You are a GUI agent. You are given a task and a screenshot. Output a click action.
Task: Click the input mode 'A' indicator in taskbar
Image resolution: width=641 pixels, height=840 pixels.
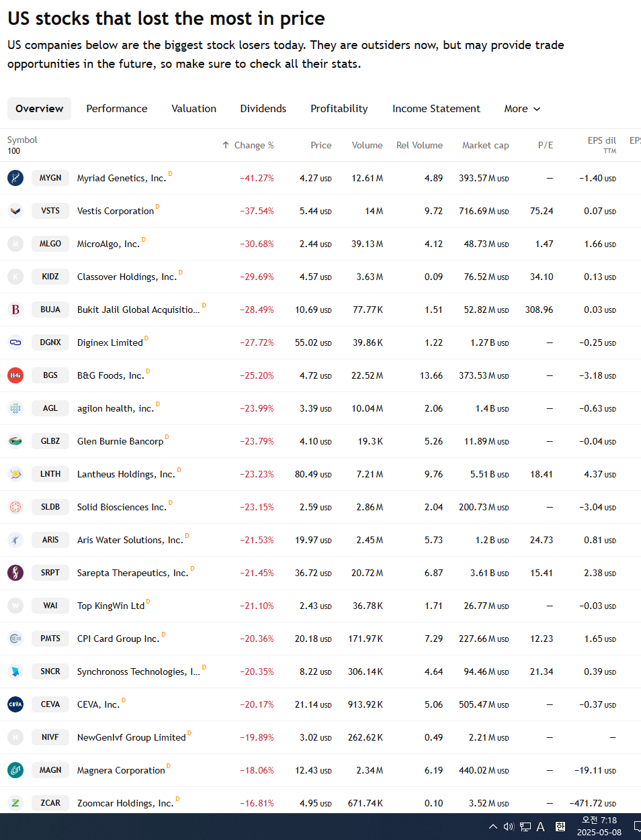coord(541,827)
